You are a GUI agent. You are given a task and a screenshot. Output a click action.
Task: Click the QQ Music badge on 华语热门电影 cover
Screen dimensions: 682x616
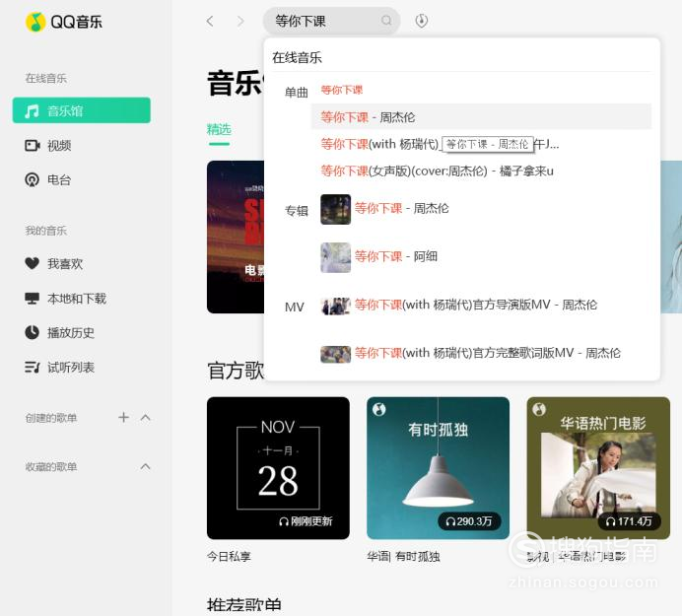[539, 409]
